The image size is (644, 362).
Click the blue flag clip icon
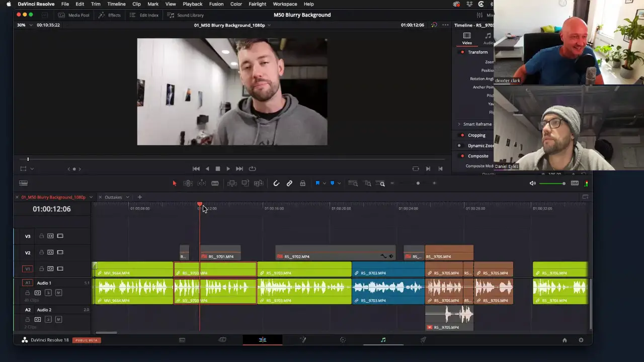pyautogui.click(x=317, y=184)
